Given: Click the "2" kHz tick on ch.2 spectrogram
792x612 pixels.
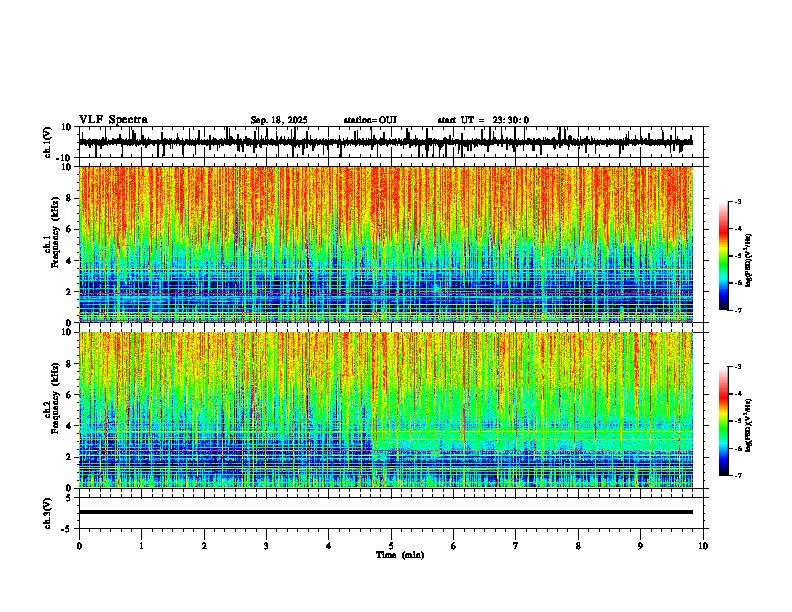Looking at the screenshot, I should click(x=70, y=457).
